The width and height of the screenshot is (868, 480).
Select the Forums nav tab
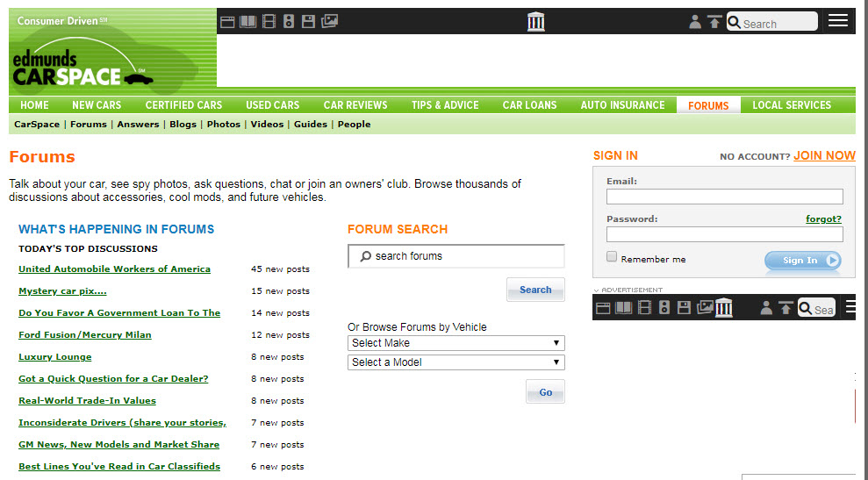(708, 105)
